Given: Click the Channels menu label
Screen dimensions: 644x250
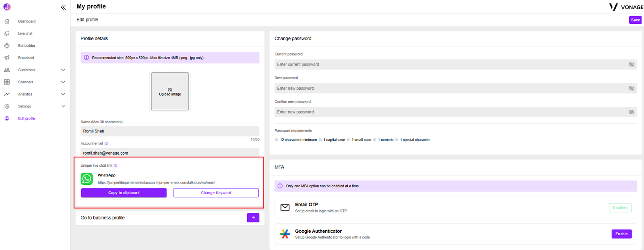Looking at the screenshot, I should (x=25, y=82).
